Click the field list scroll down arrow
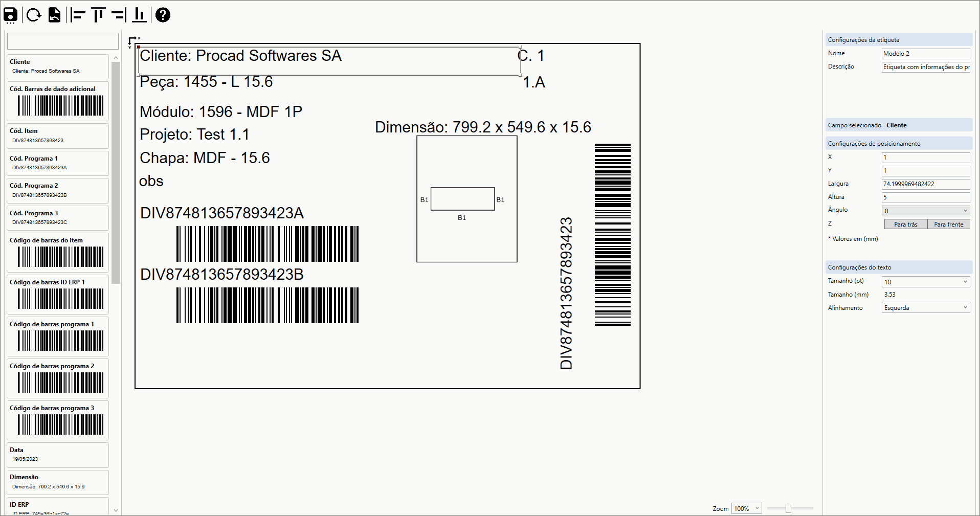 click(x=116, y=510)
